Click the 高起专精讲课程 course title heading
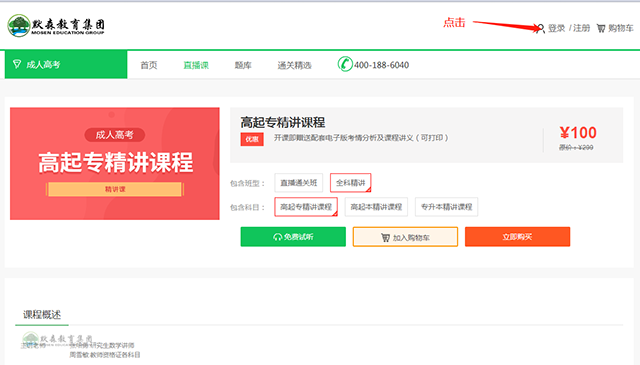 [283, 122]
